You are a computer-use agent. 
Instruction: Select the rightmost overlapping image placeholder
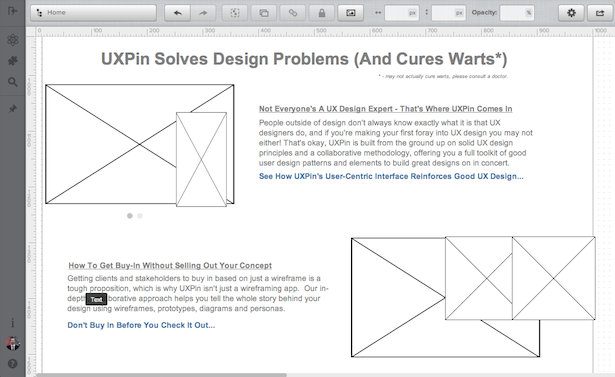tap(553, 278)
